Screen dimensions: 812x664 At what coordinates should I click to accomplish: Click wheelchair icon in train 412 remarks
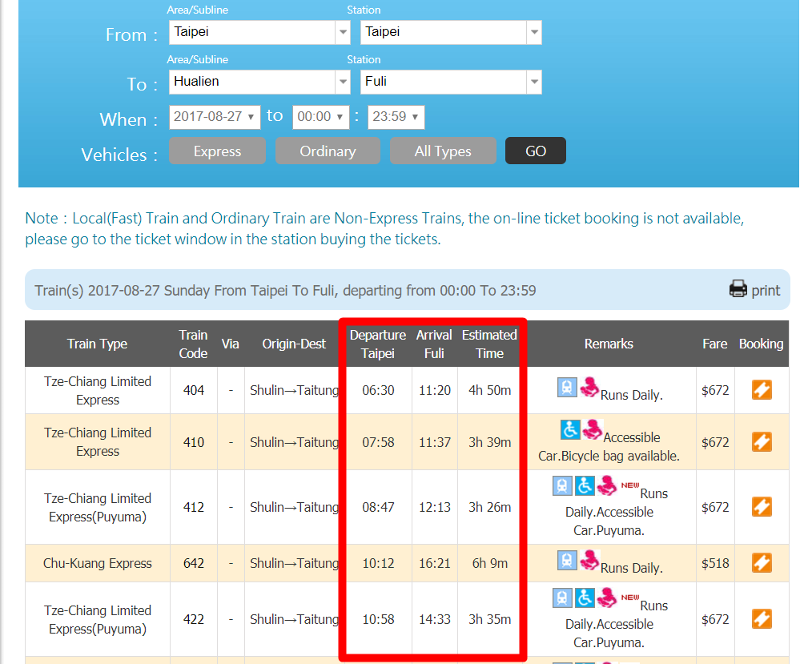585,486
